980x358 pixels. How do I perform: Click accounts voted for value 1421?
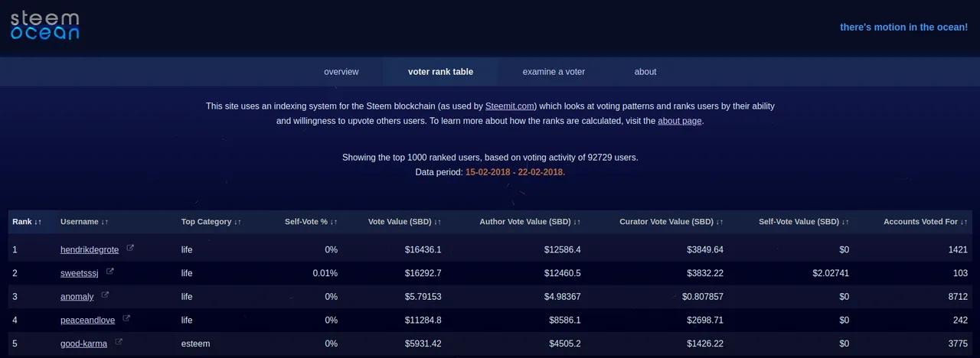point(959,249)
